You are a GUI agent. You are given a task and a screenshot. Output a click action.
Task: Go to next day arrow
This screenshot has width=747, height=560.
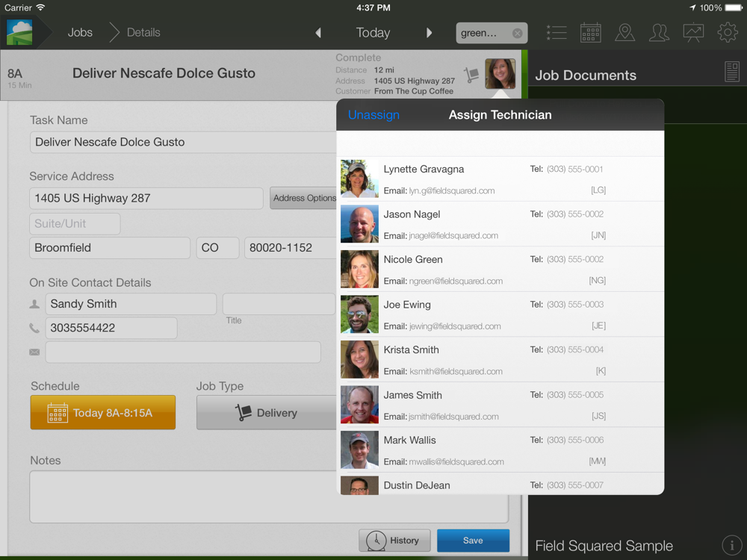pyautogui.click(x=429, y=33)
